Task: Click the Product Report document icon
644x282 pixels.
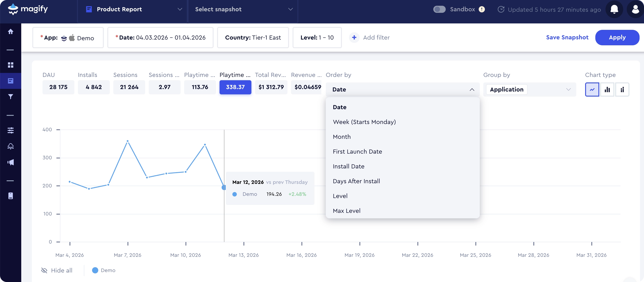Action: coord(89,9)
